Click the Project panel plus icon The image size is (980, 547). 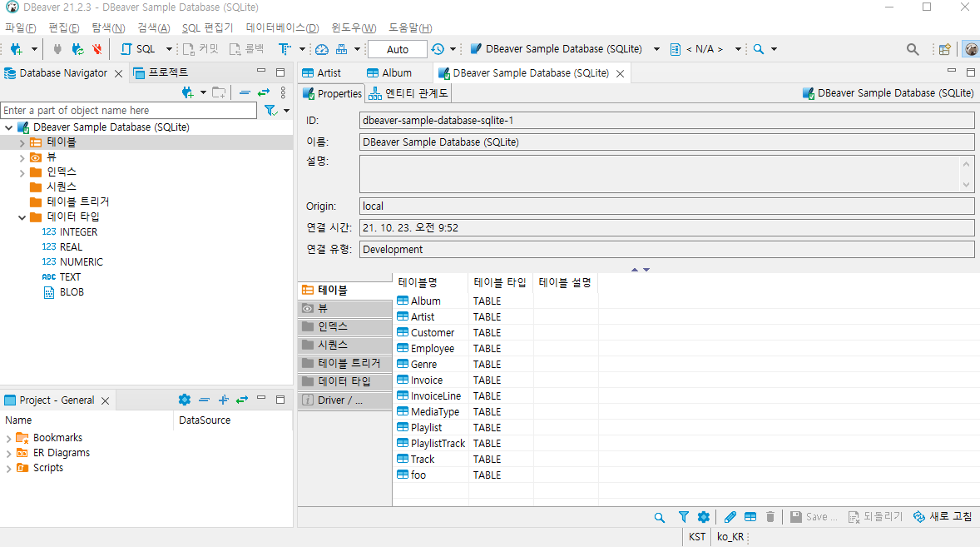(x=223, y=400)
